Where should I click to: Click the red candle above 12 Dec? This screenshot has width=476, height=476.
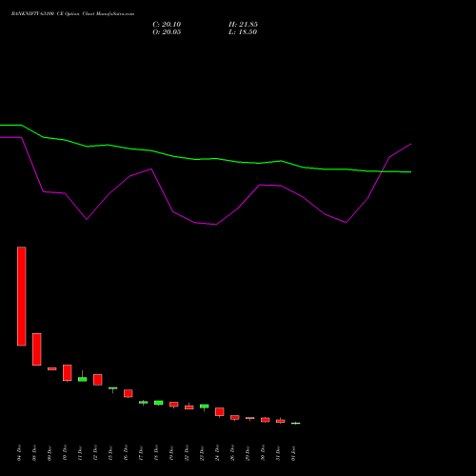coord(98,380)
